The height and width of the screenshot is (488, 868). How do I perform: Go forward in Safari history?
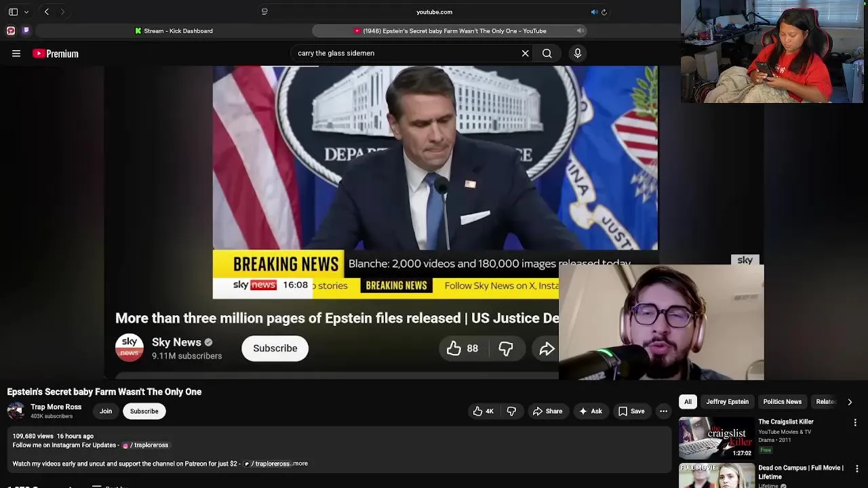click(62, 12)
